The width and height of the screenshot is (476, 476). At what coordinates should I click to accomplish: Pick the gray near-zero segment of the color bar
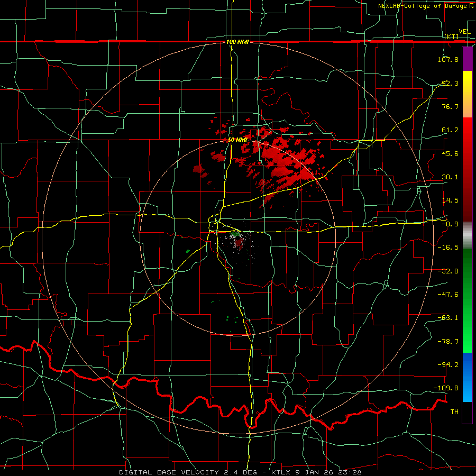point(467,235)
